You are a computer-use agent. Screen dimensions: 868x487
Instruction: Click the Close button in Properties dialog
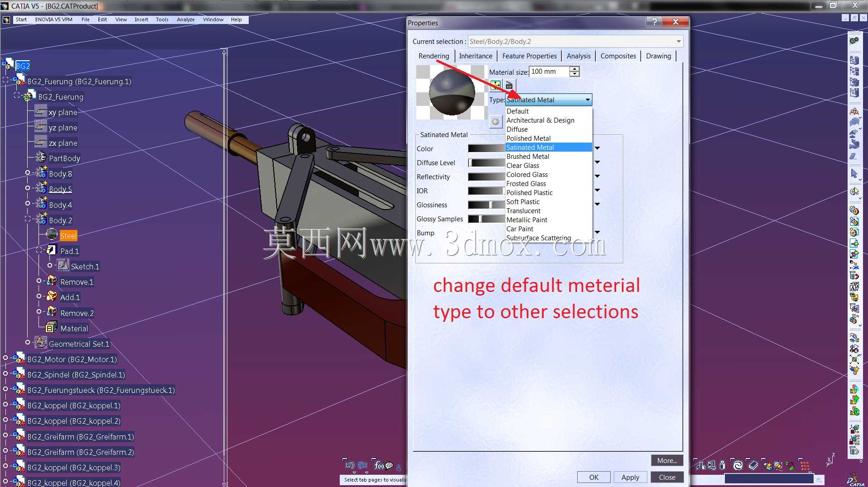click(667, 477)
